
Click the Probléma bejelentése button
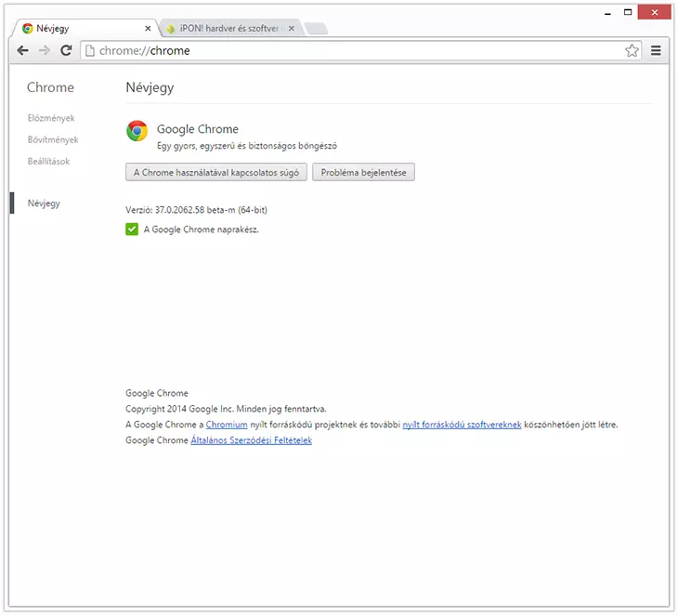[x=364, y=172]
